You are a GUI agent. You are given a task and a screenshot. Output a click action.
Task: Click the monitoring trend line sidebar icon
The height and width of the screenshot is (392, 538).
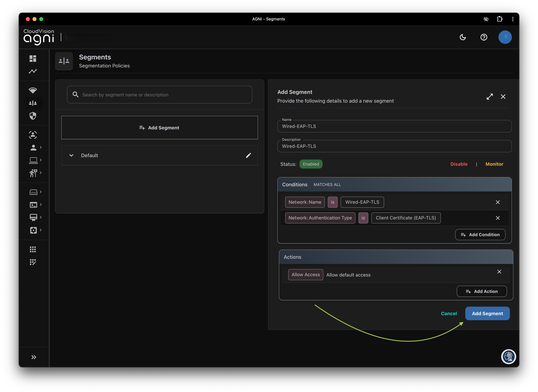click(33, 71)
